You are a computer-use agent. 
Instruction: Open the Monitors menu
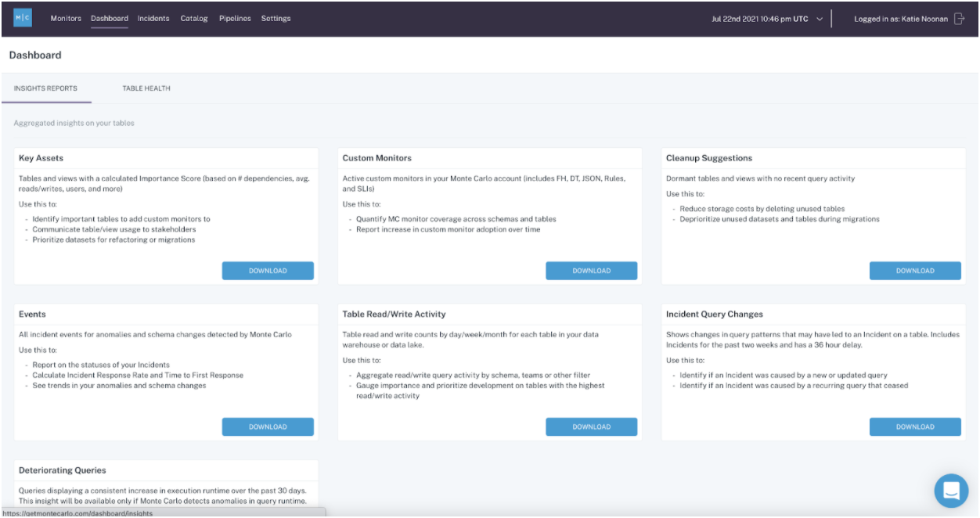pos(66,19)
